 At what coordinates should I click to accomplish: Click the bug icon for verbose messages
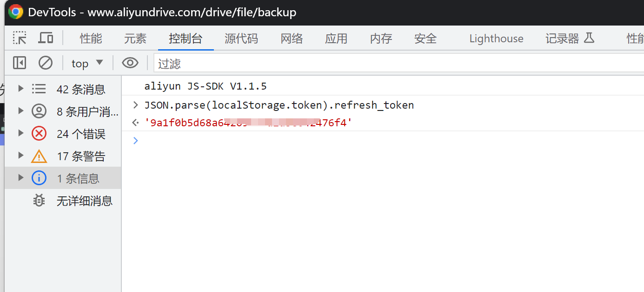pyautogui.click(x=39, y=201)
